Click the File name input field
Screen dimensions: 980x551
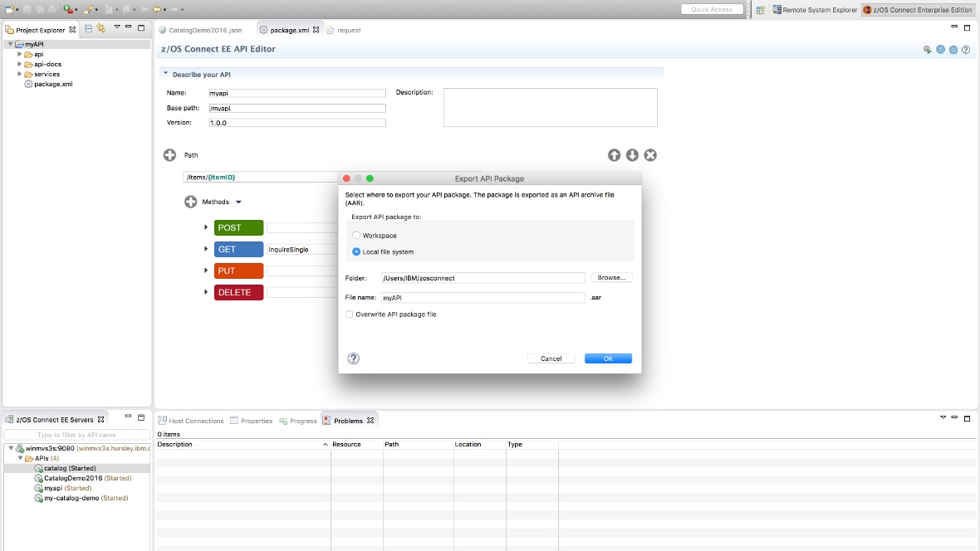click(483, 297)
